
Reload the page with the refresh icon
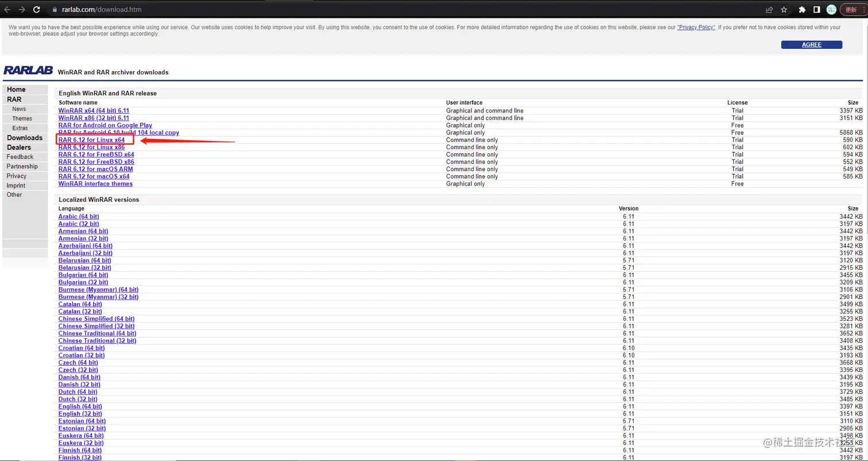pyautogui.click(x=37, y=10)
